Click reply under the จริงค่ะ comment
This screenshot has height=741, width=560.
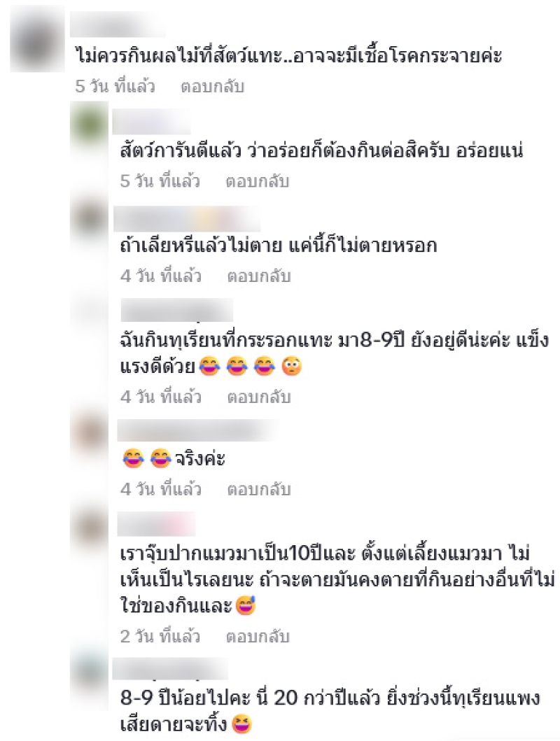(x=259, y=489)
